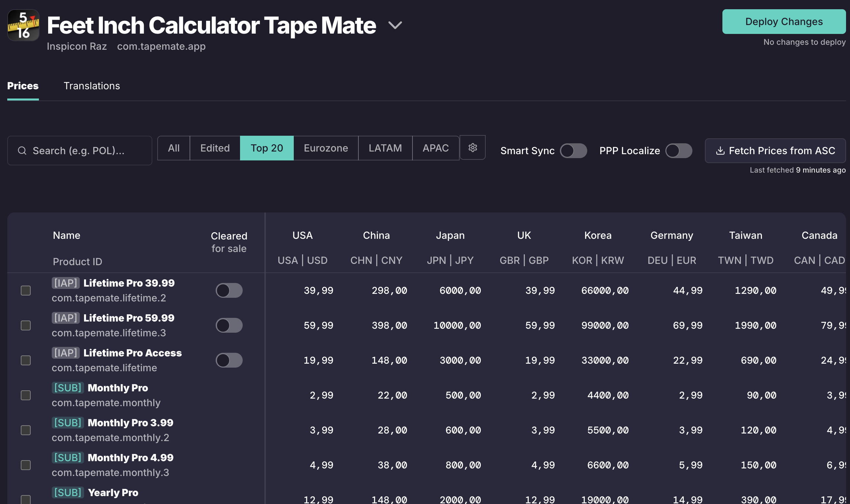The height and width of the screenshot is (504, 850).
Task: Focus the country search field
Action: pyautogui.click(x=79, y=151)
